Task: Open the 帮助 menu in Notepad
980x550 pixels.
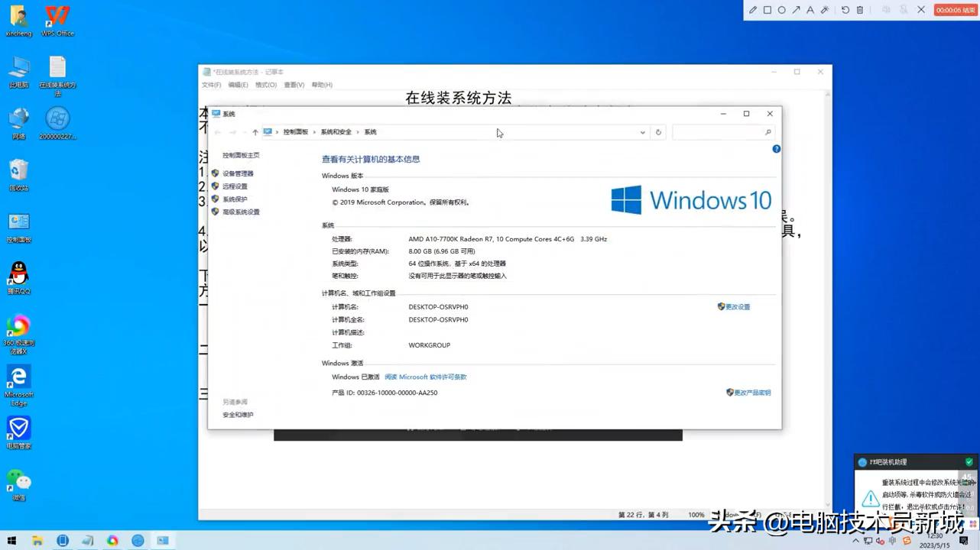Action: (321, 85)
